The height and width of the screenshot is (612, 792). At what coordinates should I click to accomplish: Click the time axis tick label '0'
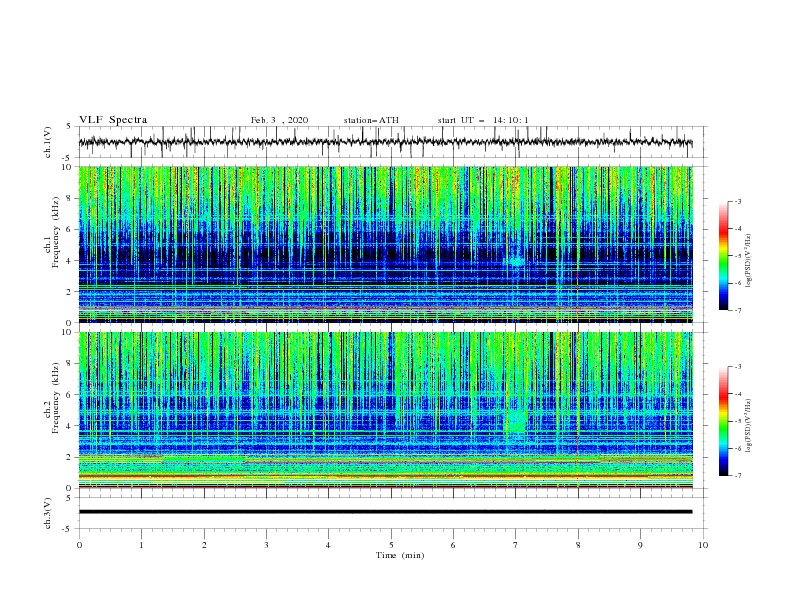tap(79, 545)
